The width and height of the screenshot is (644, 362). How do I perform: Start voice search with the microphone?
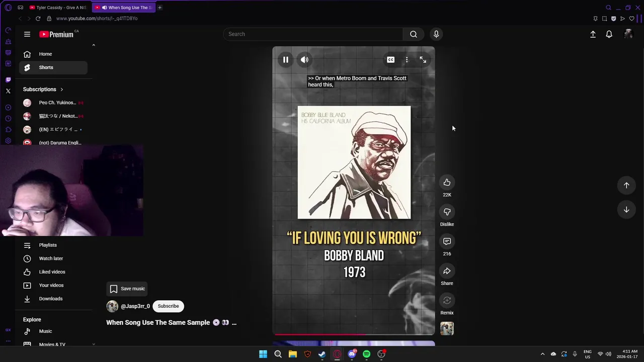436,34
